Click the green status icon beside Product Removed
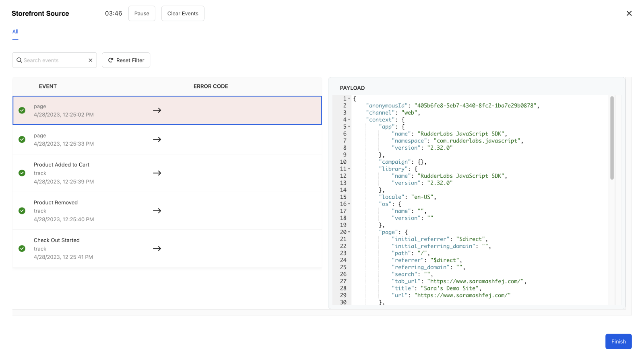 pos(22,210)
